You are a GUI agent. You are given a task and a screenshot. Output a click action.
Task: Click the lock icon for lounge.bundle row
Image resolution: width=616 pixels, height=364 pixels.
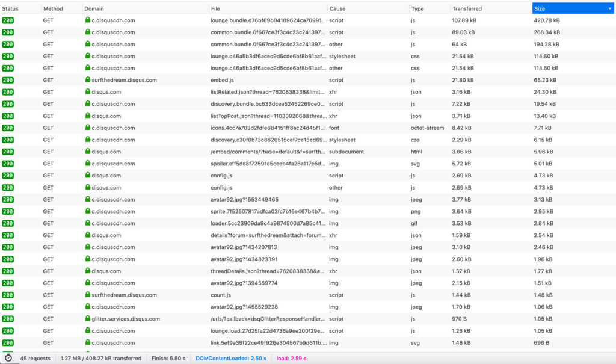click(x=88, y=20)
